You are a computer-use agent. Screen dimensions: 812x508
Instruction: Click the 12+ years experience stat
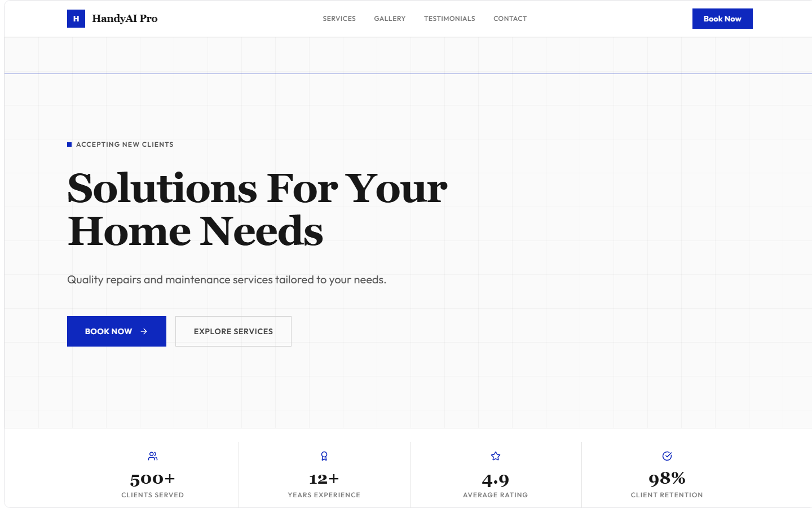(324, 479)
